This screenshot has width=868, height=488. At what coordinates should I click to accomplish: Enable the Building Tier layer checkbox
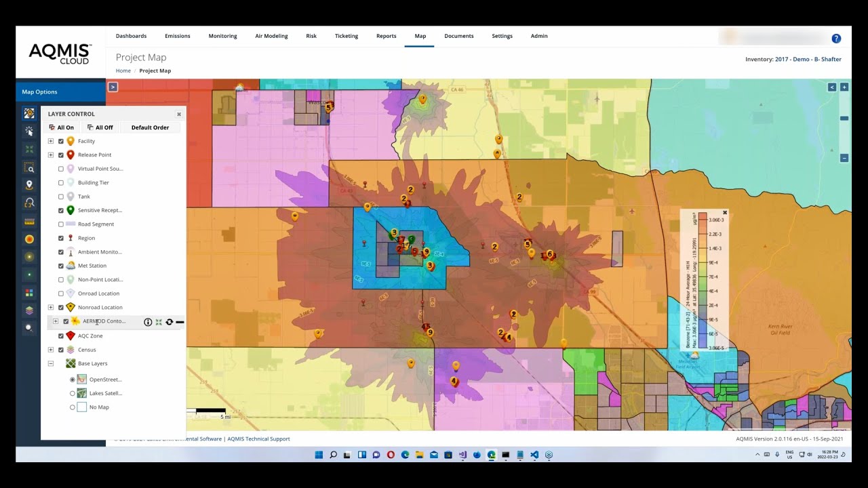61,183
